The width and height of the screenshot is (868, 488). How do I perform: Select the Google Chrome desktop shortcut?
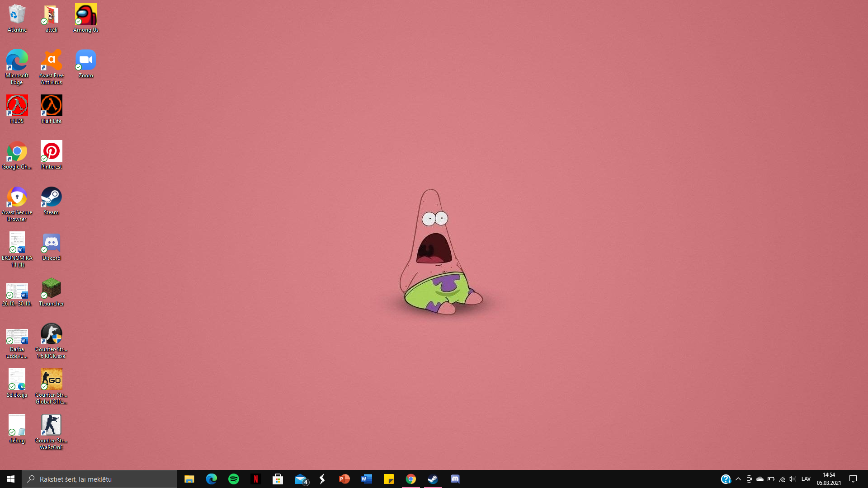[17, 155]
